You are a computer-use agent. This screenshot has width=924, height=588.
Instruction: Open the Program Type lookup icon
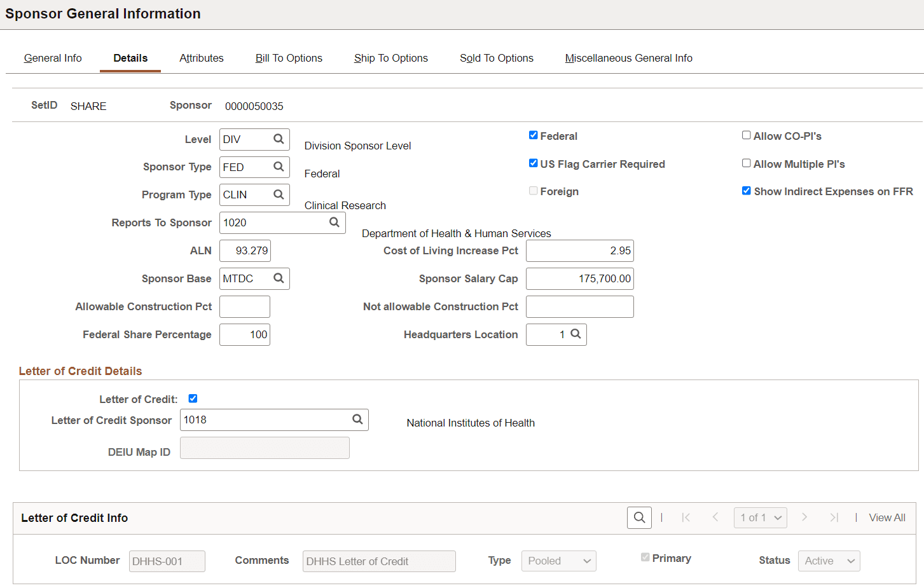click(279, 195)
